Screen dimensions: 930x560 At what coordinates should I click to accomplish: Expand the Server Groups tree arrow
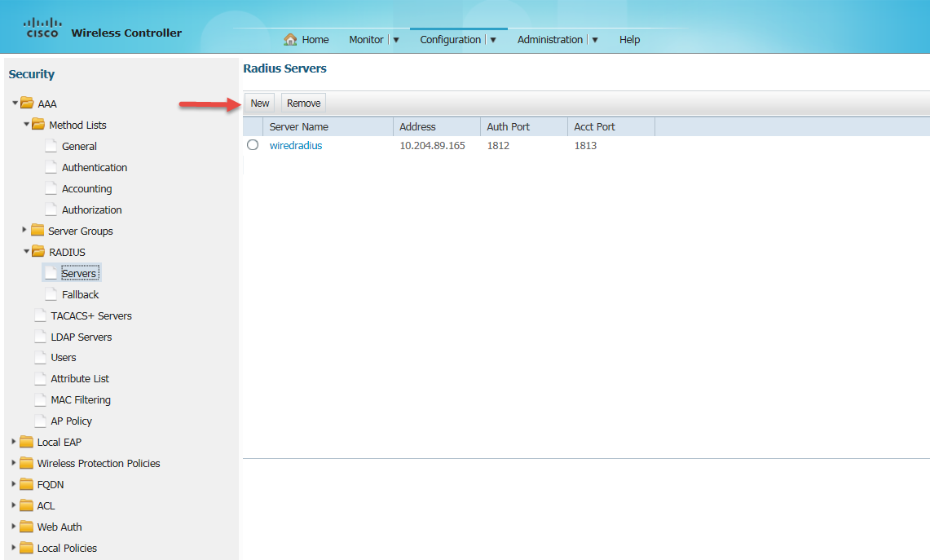[24, 230]
